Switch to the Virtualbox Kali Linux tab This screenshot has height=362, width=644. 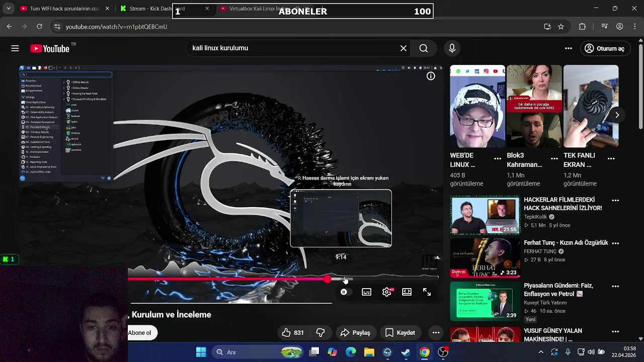click(264, 9)
